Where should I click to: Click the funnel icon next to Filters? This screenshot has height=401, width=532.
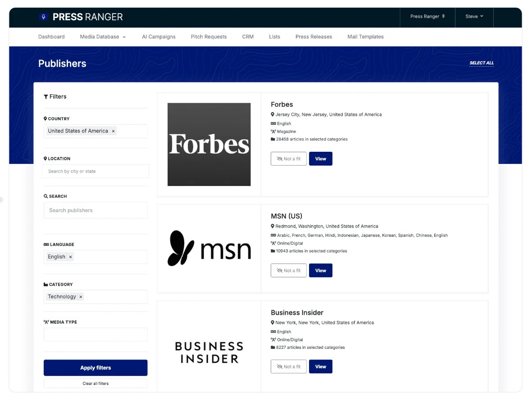[46, 97]
